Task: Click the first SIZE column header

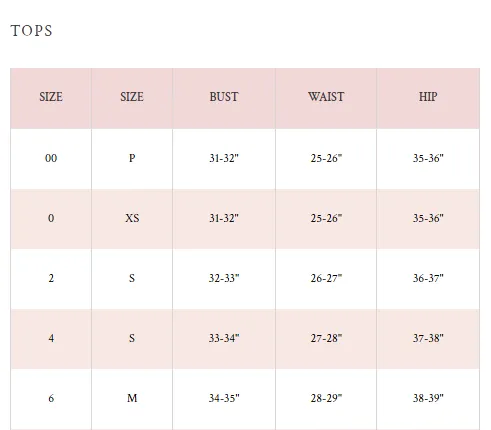Action: [x=51, y=97]
